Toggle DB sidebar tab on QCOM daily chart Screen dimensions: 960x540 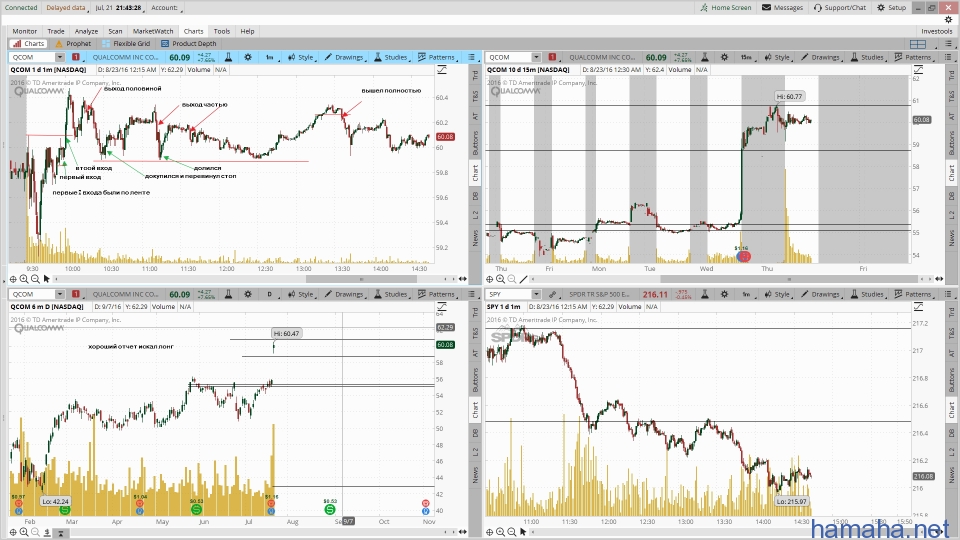pos(475,433)
